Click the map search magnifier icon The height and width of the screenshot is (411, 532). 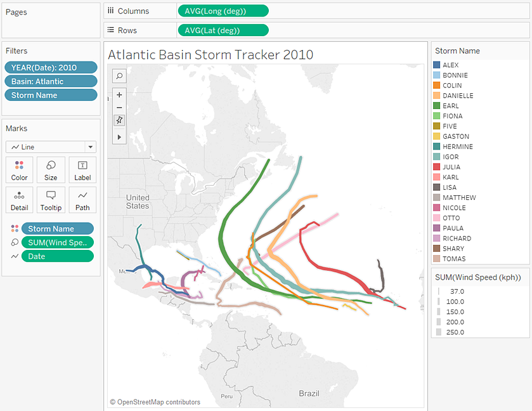(x=119, y=75)
